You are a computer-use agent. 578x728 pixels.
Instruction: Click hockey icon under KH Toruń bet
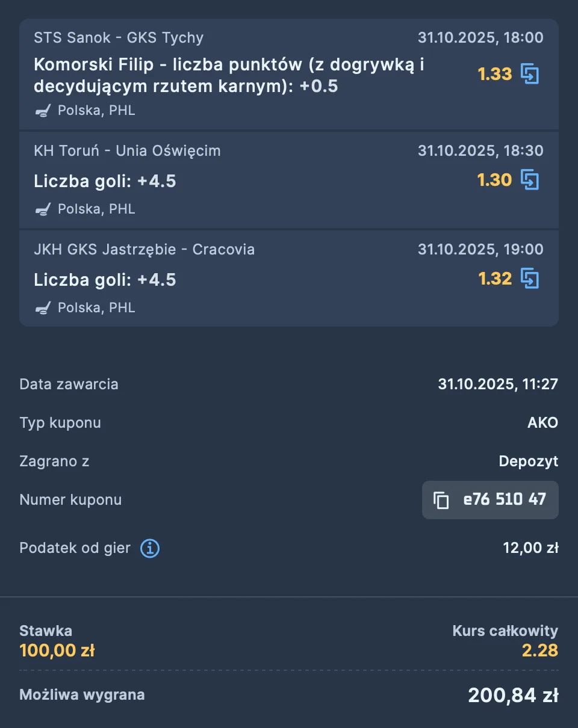point(42,209)
